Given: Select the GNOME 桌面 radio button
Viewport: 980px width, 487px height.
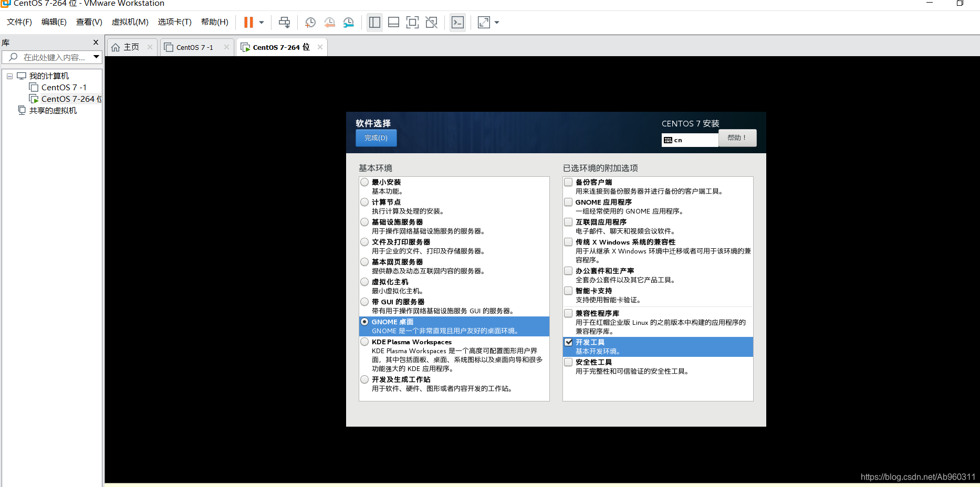Looking at the screenshot, I should pyautogui.click(x=364, y=322).
